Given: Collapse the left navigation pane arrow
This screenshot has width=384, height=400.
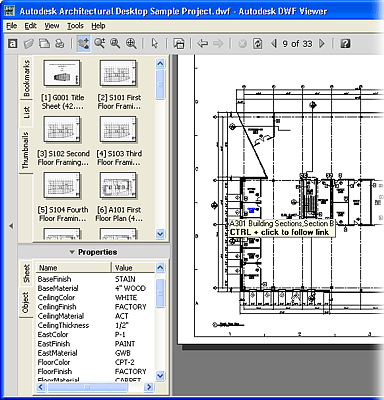Looking at the screenshot, I should (x=11, y=226).
